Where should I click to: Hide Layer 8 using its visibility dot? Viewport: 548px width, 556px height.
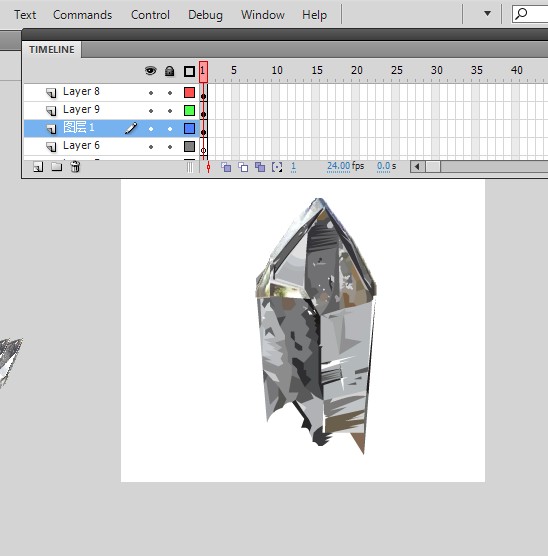coord(151,93)
